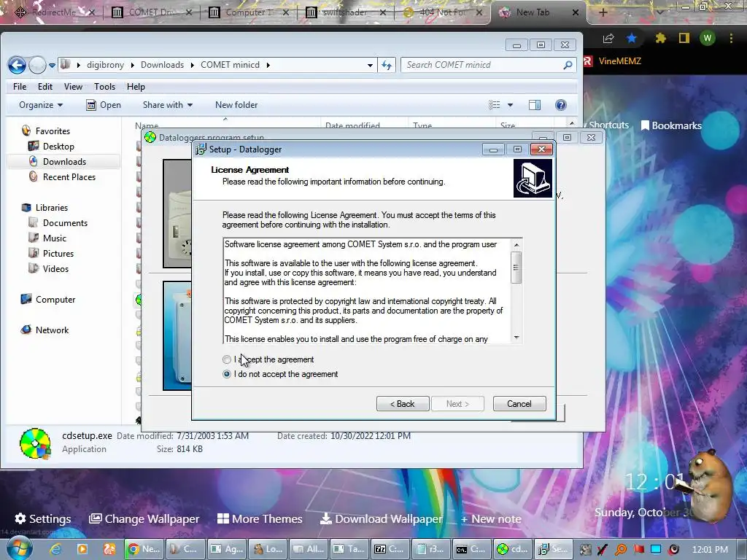This screenshot has width=747, height=560.
Task: Open the Edit menu in Explorer
Action: [x=45, y=87]
